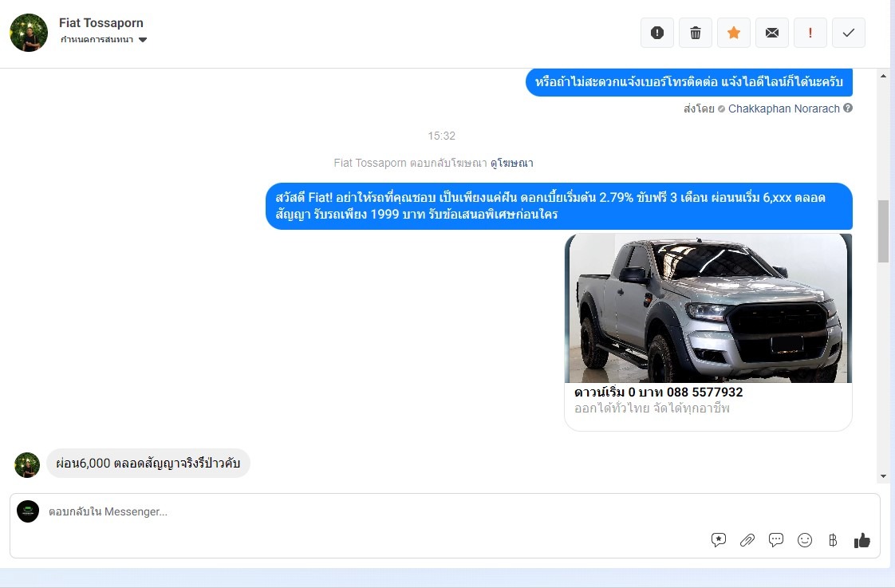
Task: Click scrollbar up arrow in chat
Action: tap(884, 76)
